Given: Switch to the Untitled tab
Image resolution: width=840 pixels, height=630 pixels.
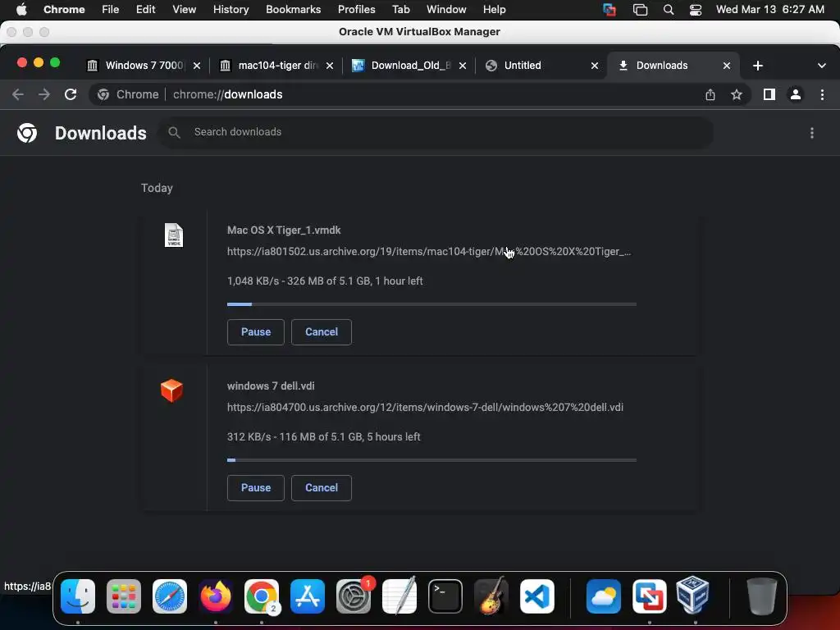Looking at the screenshot, I should (541, 66).
